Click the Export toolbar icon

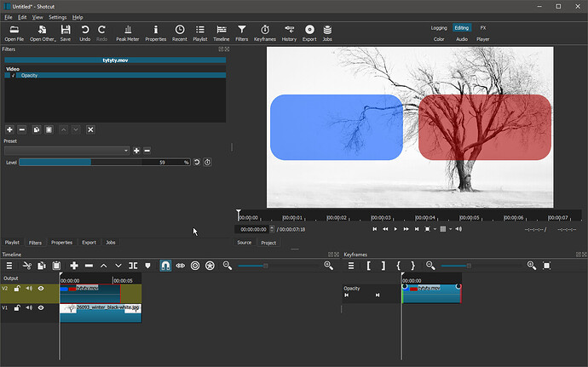[x=309, y=33]
